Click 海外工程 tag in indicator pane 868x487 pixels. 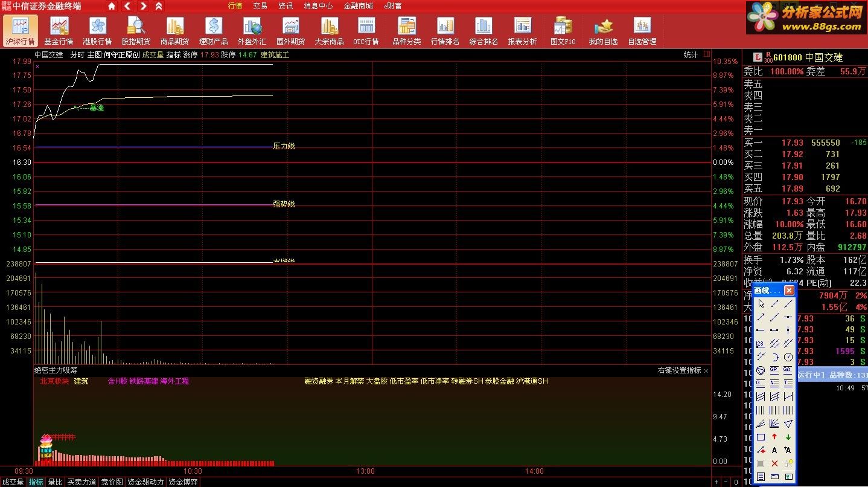click(175, 381)
